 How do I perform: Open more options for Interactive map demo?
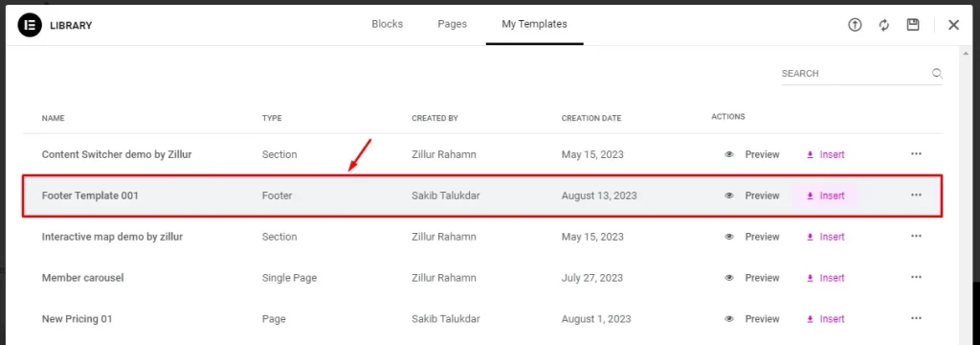coord(916,237)
